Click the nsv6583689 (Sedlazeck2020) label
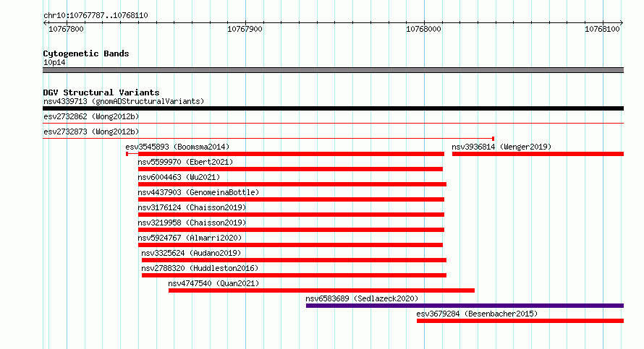The height and width of the screenshot is (349, 644). (362, 298)
